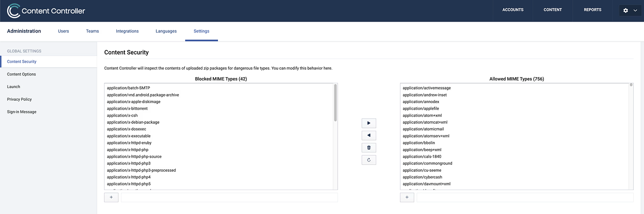Open the ACCOUNTS section
This screenshot has width=644, height=214.
point(513,10)
